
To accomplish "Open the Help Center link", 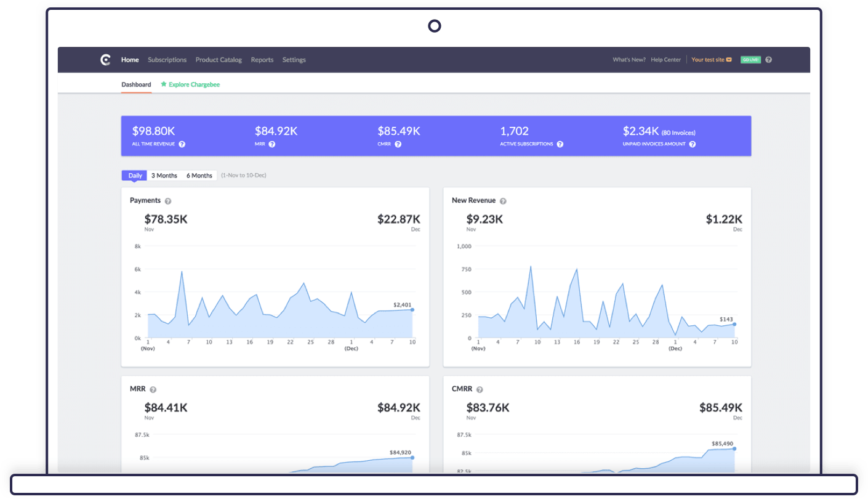I will 666,60.
